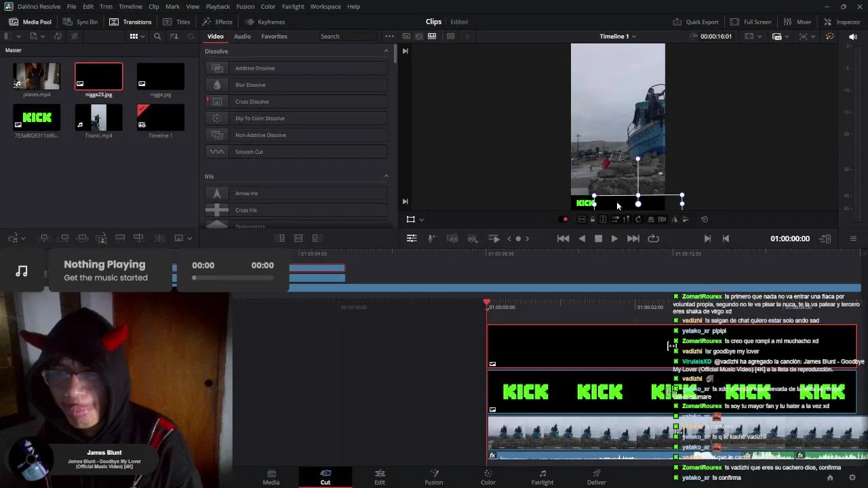Viewport: 868px width, 488px height.
Task: Select nigga23.jpg thumbnail in media pool
Action: (x=98, y=76)
